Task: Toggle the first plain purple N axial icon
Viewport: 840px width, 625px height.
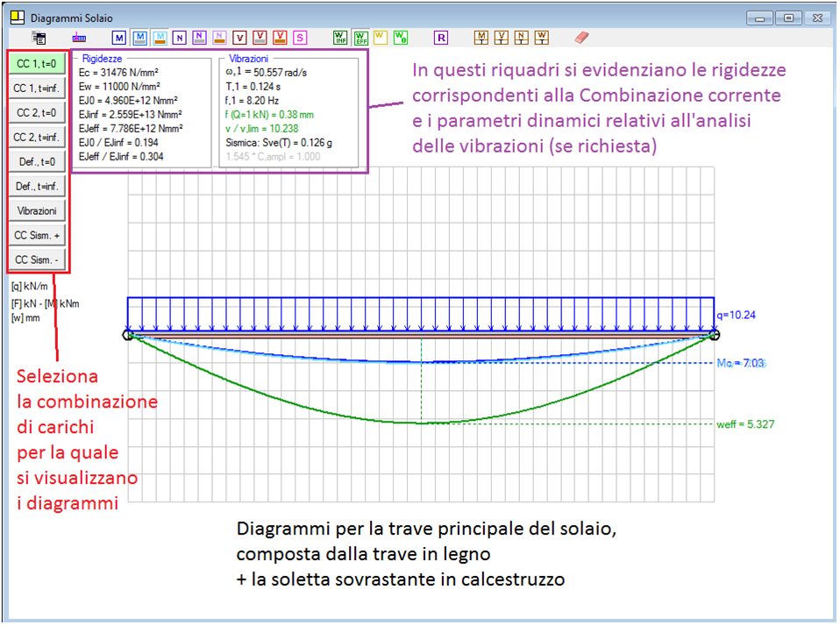Action: pos(179,38)
